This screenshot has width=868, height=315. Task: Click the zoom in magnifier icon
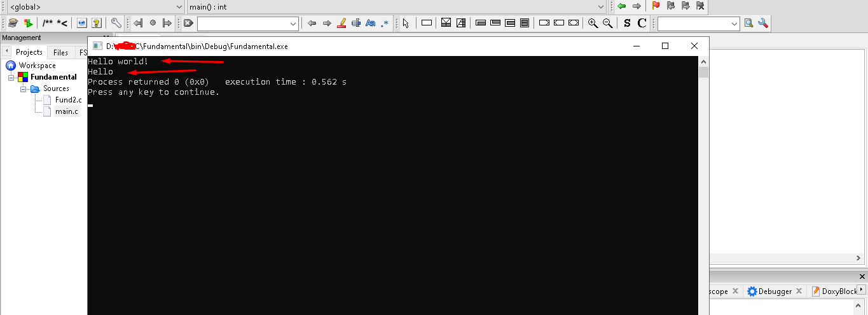pyautogui.click(x=593, y=24)
